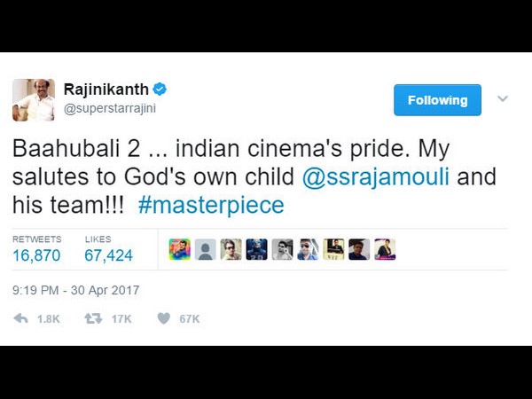Open the @superstarrajini handle
This screenshot has width=532, height=399.
(x=110, y=108)
